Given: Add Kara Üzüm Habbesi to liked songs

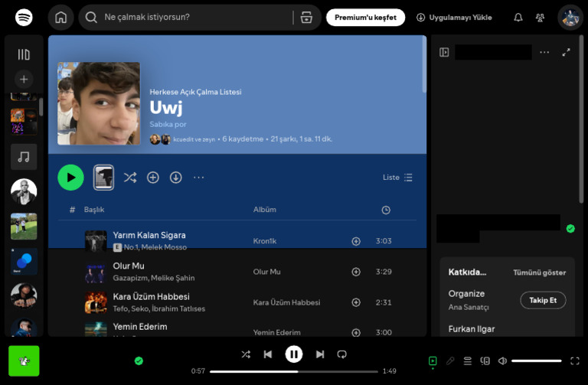Looking at the screenshot, I should 356,302.
